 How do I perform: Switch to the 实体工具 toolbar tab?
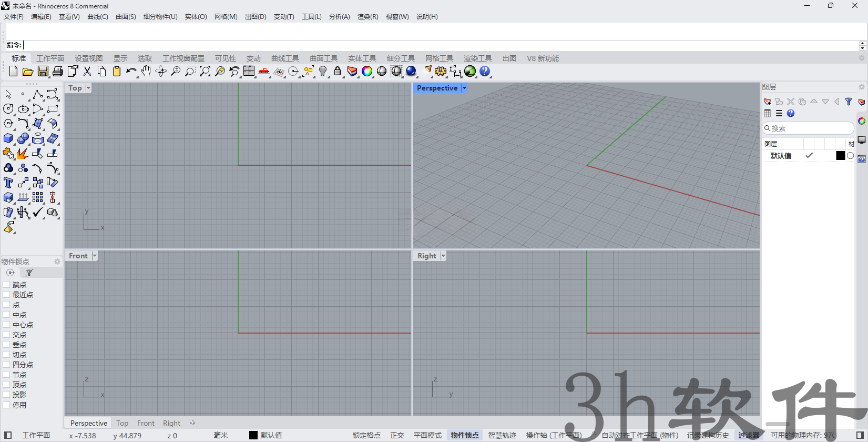coord(362,58)
